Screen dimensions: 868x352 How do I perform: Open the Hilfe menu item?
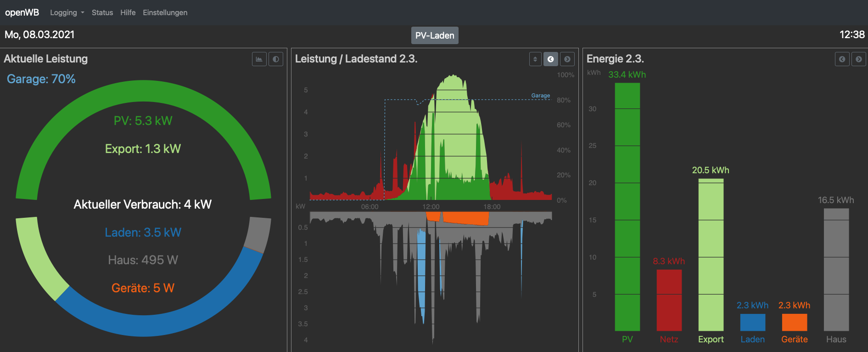(128, 12)
